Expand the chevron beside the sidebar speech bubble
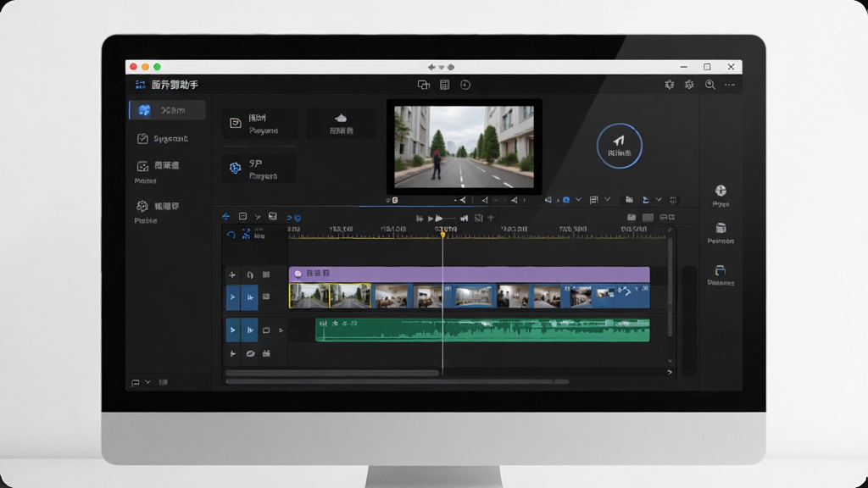Image resolution: width=868 pixels, height=488 pixels. point(147,382)
